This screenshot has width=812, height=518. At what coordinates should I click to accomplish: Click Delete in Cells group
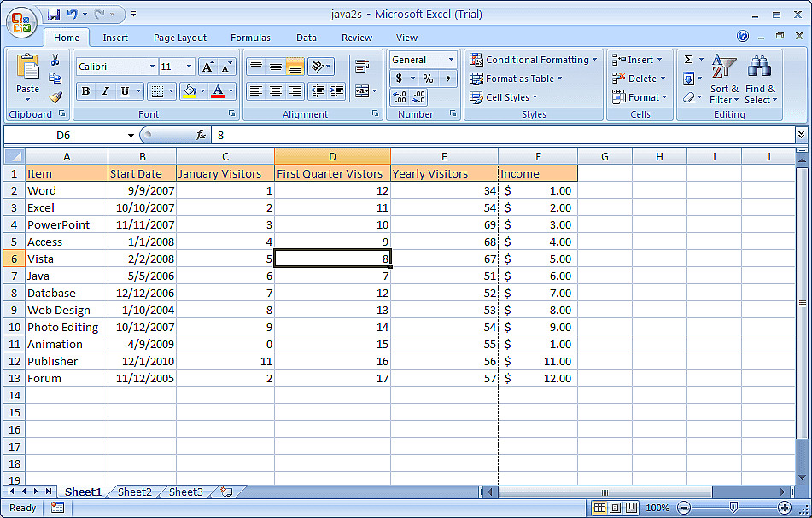(639, 79)
